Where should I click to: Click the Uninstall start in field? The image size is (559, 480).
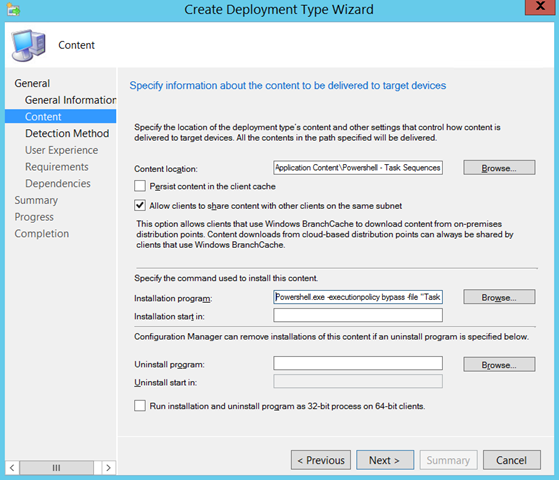click(x=358, y=381)
